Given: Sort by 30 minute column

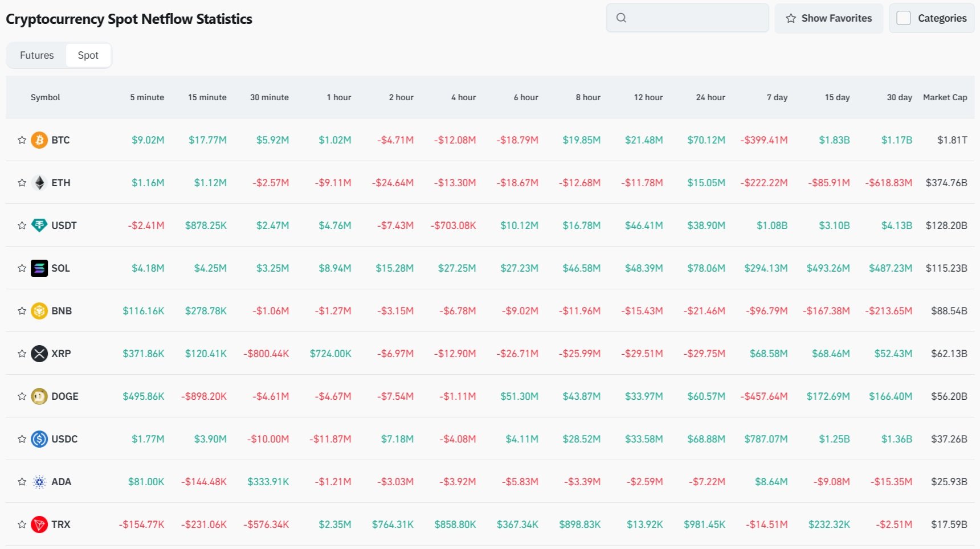Looking at the screenshot, I should pyautogui.click(x=269, y=97).
